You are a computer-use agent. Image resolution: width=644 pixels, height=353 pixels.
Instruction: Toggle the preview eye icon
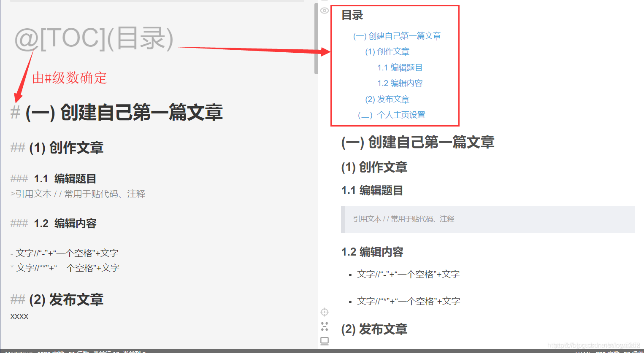[x=324, y=11]
